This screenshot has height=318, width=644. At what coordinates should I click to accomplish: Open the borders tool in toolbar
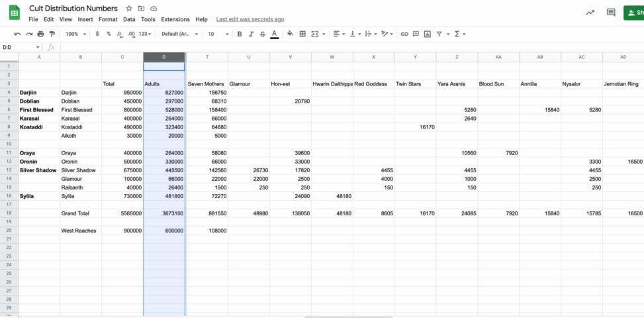click(302, 34)
